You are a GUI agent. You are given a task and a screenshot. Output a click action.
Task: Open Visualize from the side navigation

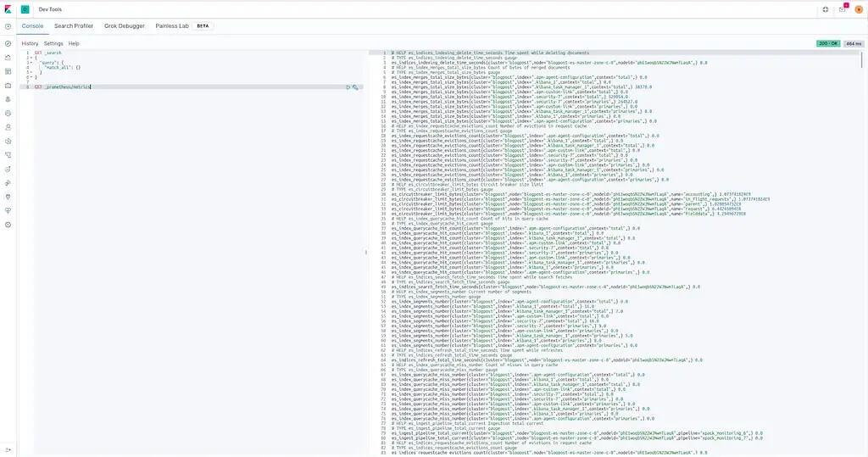(x=8, y=58)
